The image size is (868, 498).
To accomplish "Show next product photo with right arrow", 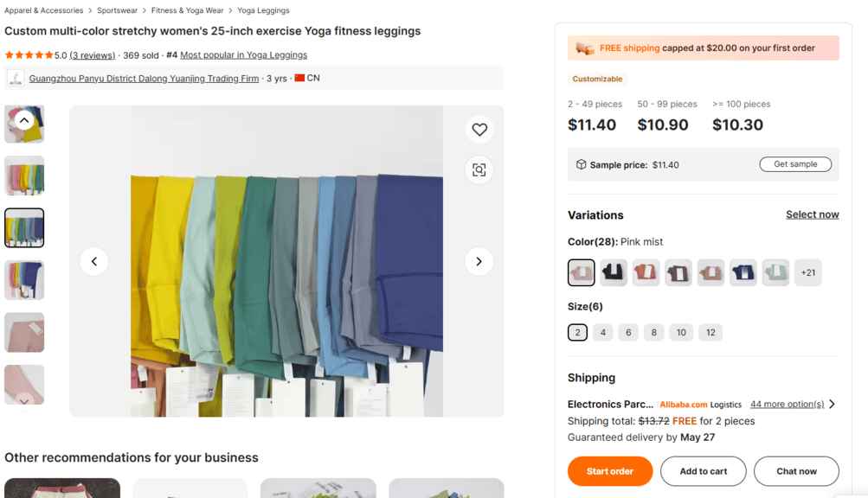I will (x=479, y=261).
